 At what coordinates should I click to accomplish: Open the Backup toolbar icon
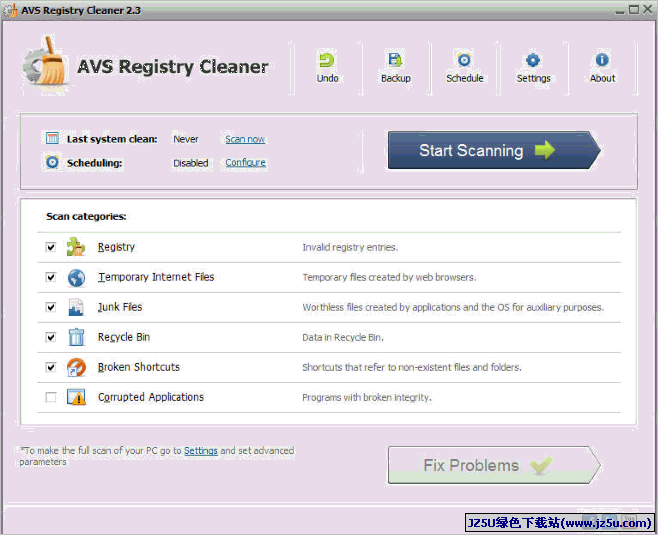coord(395,60)
